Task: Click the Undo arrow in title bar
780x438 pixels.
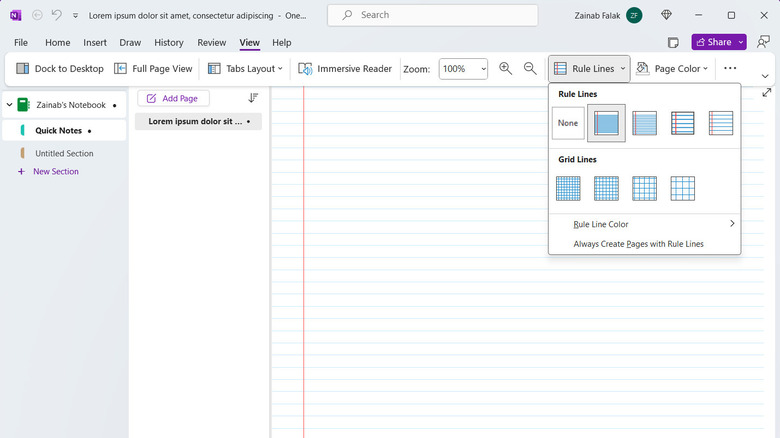Action: [57, 15]
